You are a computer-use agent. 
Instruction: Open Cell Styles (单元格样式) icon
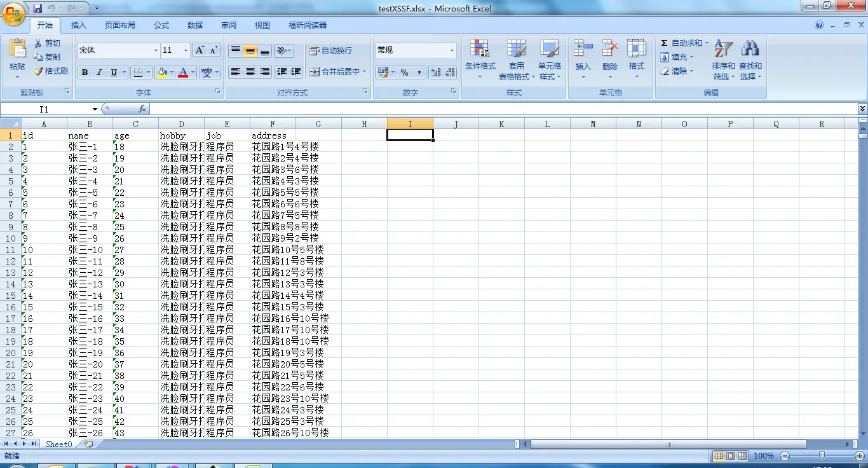coord(550,49)
